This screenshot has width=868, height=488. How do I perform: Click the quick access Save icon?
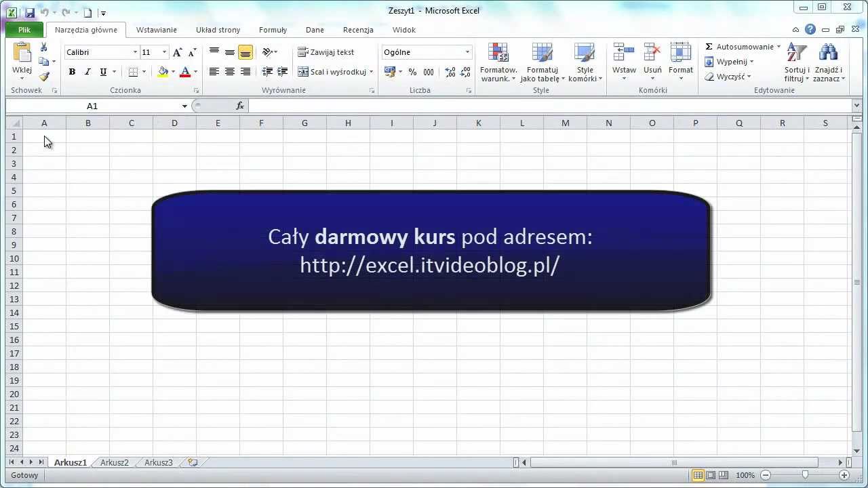pos(30,12)
